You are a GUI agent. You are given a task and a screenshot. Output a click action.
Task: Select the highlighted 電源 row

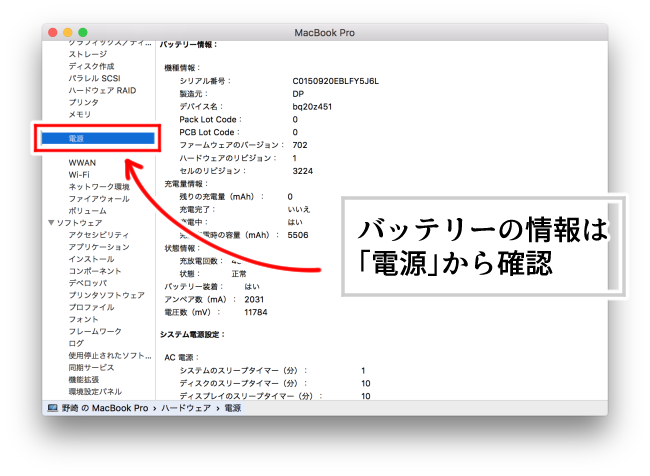click(x=98, y=138)
